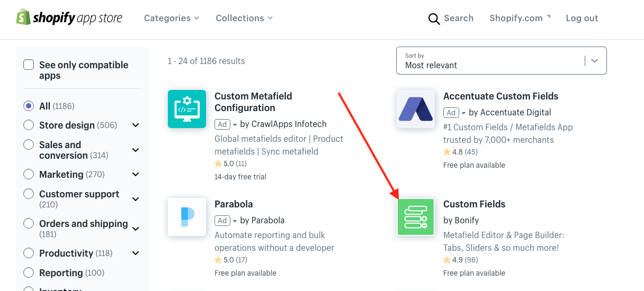Open the Ad info dropdown for CrawlApps Infotech
Viewport: 644px width, 291px height.
[x=227, y=124]
